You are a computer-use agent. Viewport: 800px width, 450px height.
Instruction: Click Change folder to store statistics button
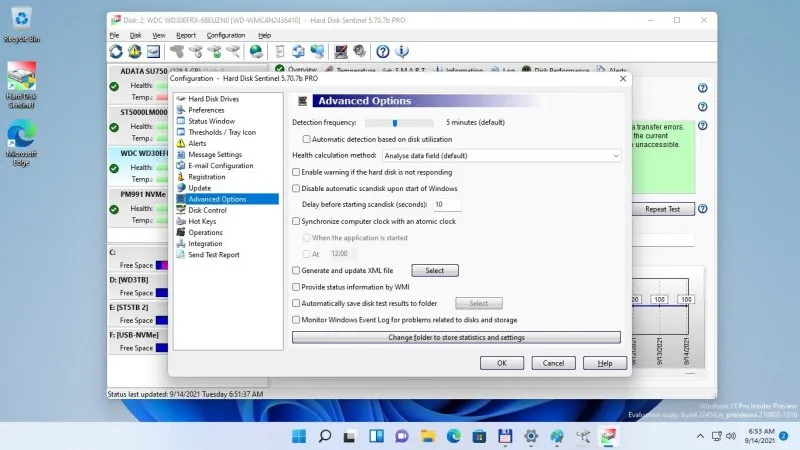click(x=456, y=338)
